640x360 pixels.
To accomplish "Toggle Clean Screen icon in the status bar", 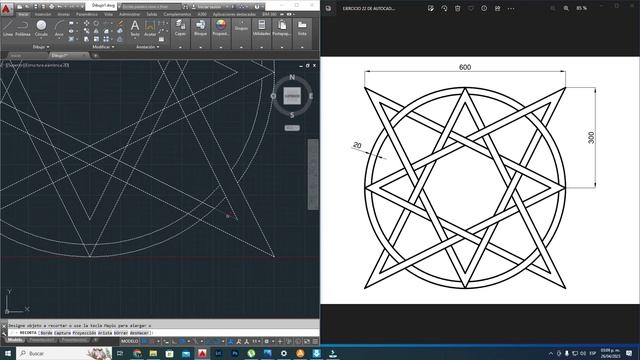I will pos(307,341).
